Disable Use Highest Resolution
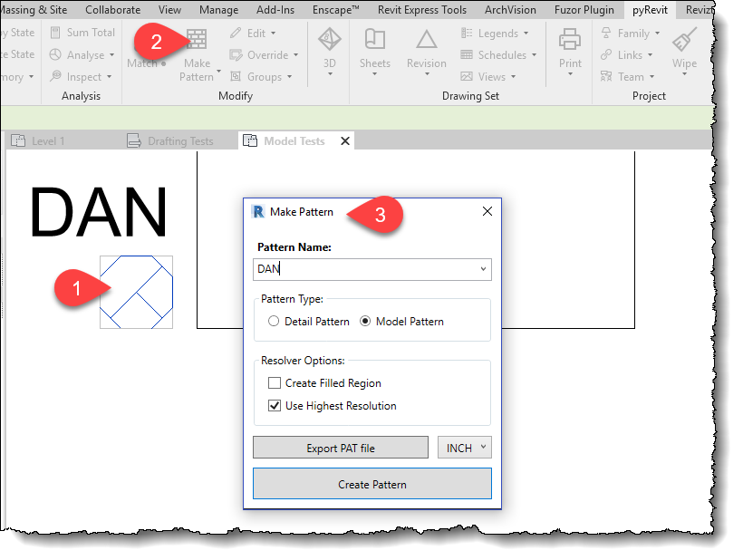Screen dimensions: 743x560 275,406
